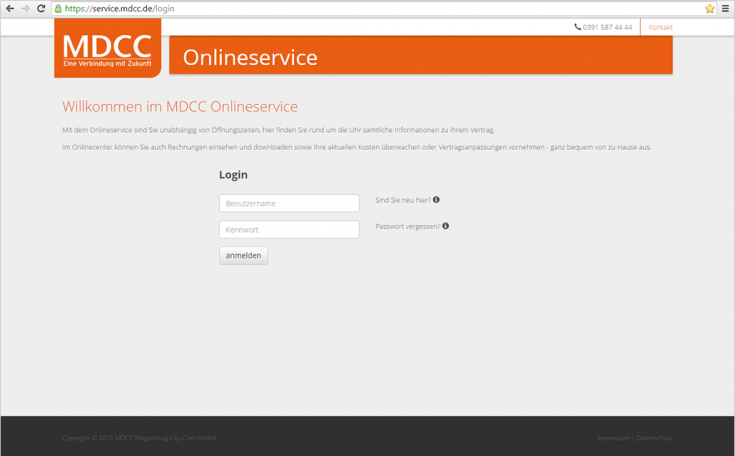Click the green padlock security icon
Image resolution: width=735 pixels, height=456 pixels.
point(58,8)
